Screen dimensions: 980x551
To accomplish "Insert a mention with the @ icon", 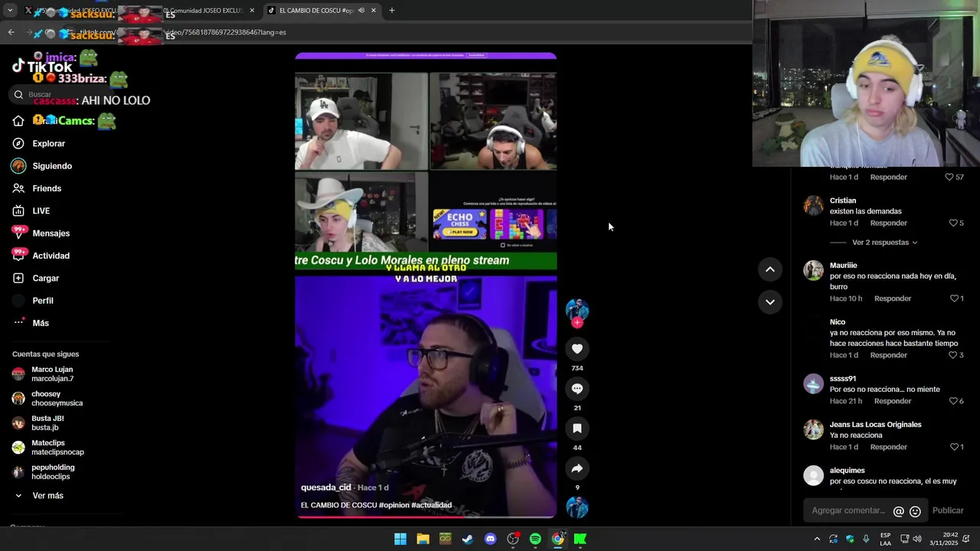I will 899,511.
